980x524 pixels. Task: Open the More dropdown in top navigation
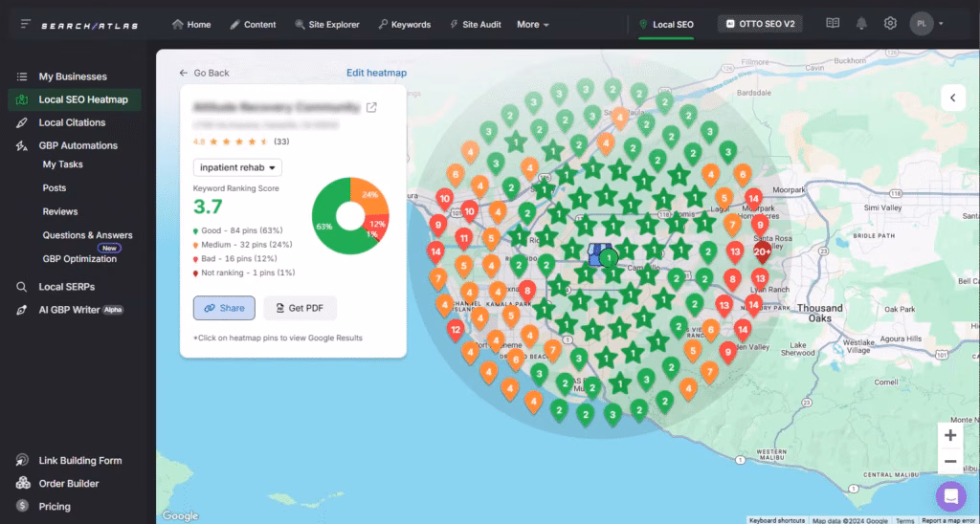[533, 24]
